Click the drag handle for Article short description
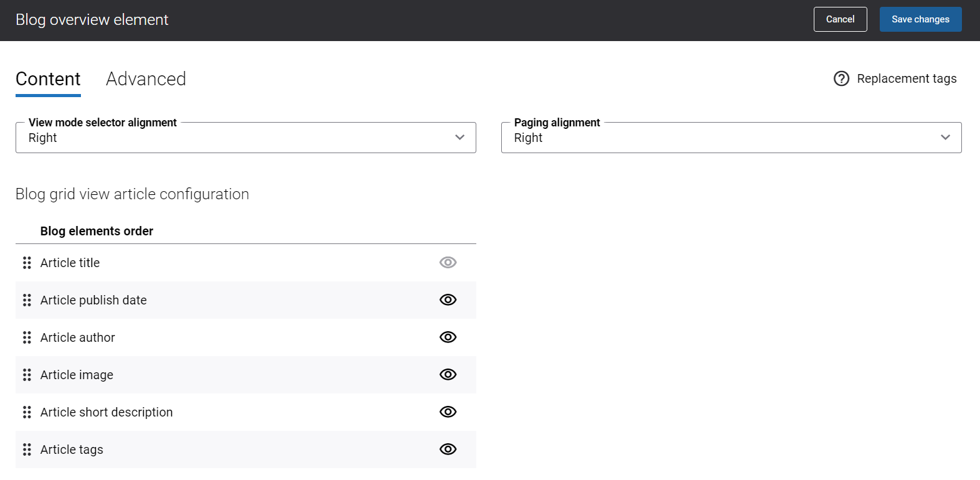 pyautogui.click(x=27, y=412)
